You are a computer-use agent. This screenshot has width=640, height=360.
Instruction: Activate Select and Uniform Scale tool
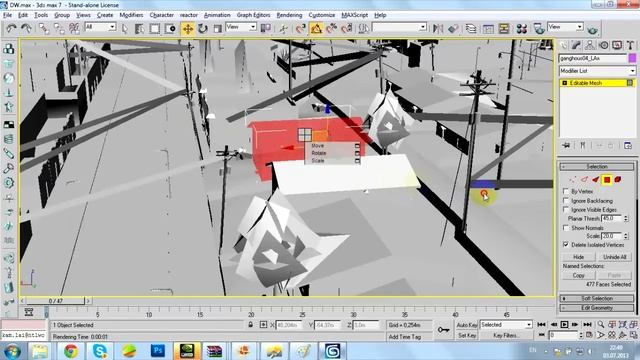click(218, 28)
